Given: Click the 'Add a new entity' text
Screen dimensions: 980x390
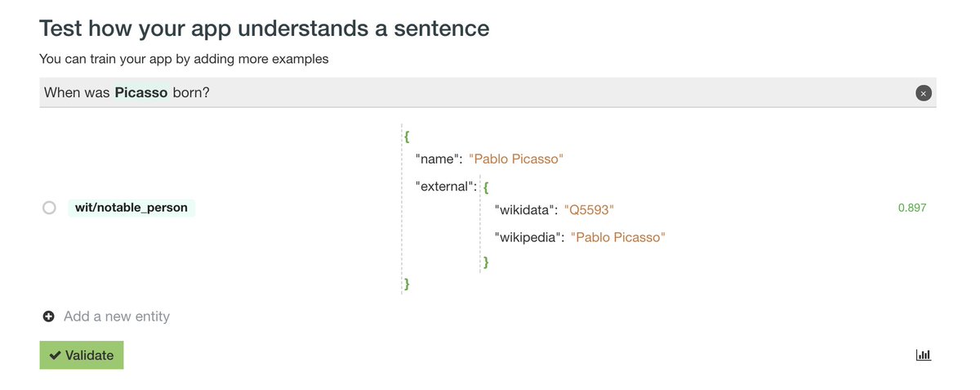Looking at the screenshot, I should click(117, 316).
